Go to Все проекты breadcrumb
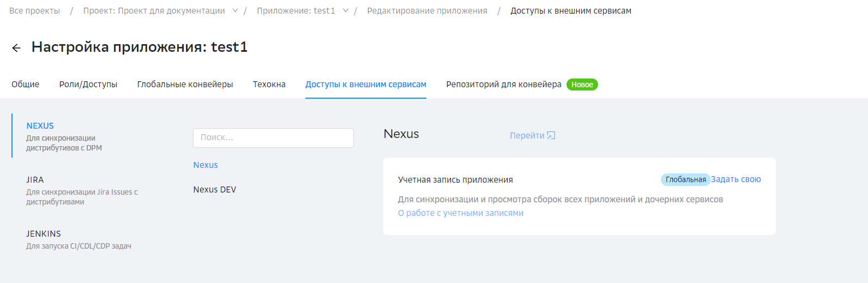868x283 pixels. (35, 11)
